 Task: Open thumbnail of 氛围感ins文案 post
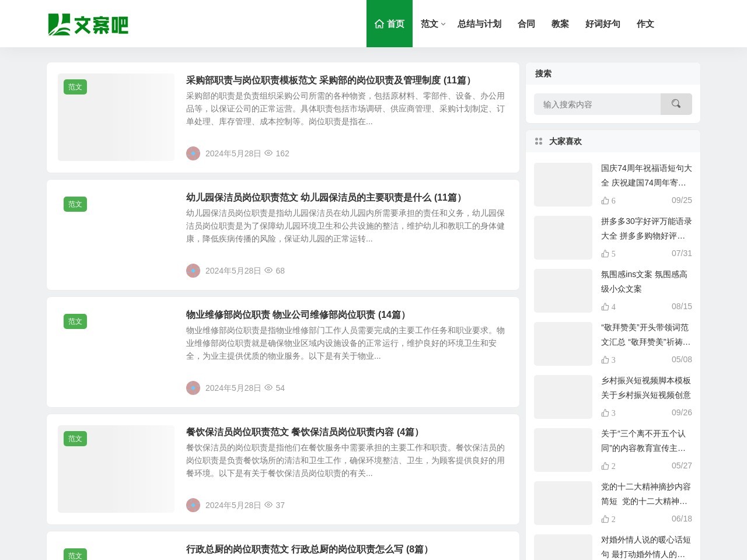click(563, 290)
